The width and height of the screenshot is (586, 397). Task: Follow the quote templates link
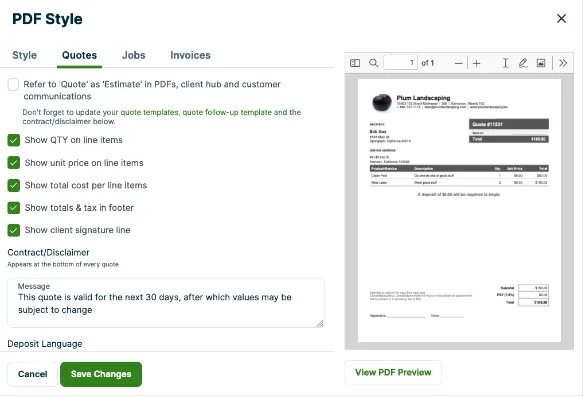[x=149, y=113]
